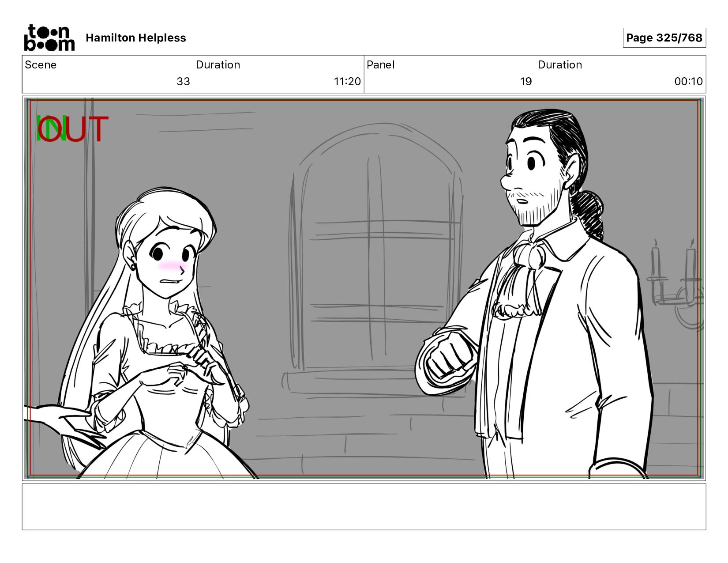Select panel number '19'
This screenshot has height=563, width=728.
525,81
